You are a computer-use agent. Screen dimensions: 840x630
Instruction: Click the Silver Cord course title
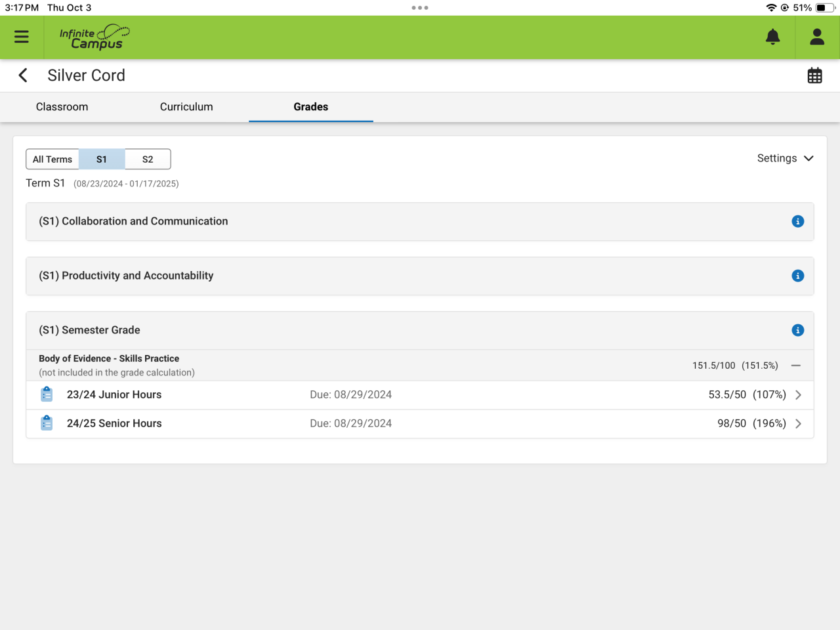tap(86, 75)
